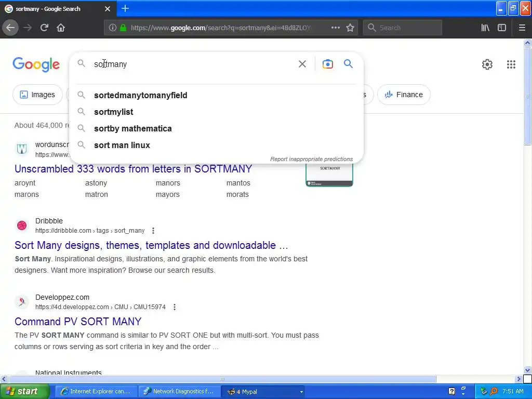The width and height of the screenshot is (532, 399).
Task: Choose suggestion sort man linux
Action: (x=217, y=145)
